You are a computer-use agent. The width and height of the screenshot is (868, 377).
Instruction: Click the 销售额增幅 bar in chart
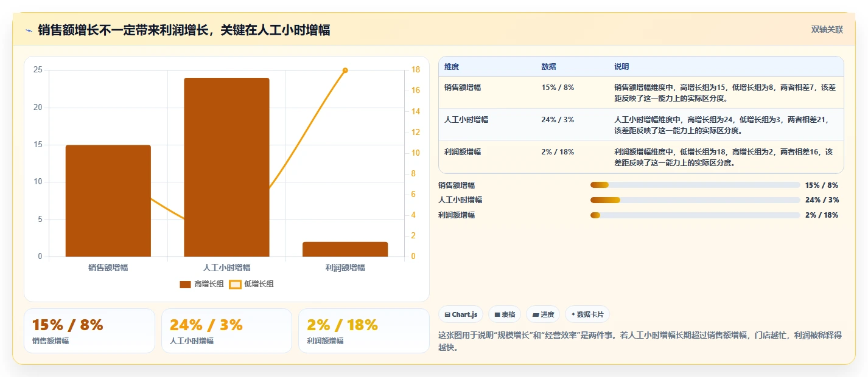(x=108, y=201)
